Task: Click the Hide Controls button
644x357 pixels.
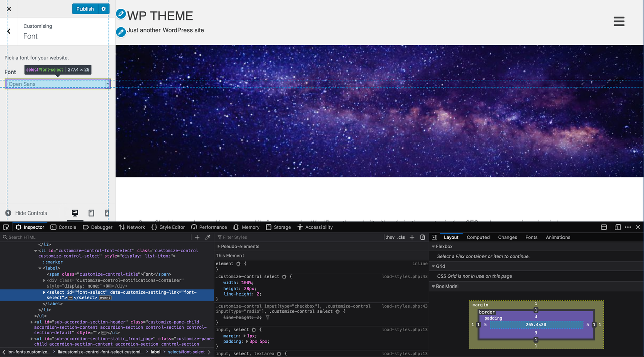Action: (x=26, y=213)
